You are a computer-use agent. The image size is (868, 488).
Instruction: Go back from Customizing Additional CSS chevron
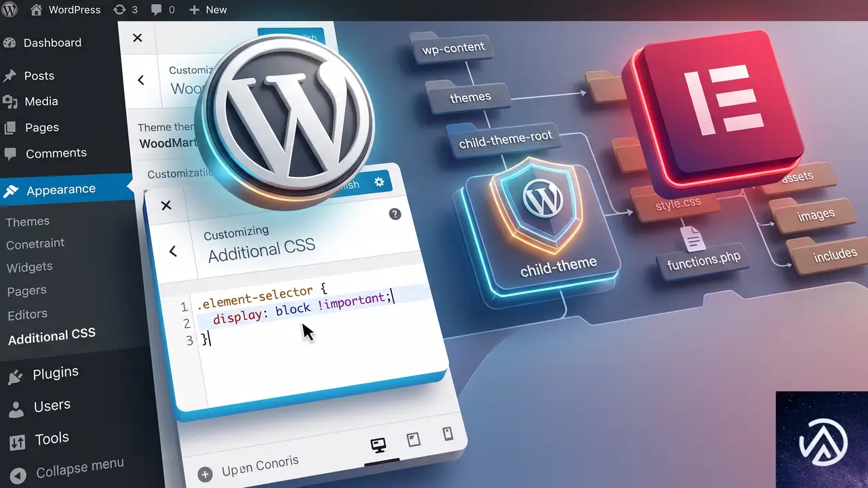[172, 251]
